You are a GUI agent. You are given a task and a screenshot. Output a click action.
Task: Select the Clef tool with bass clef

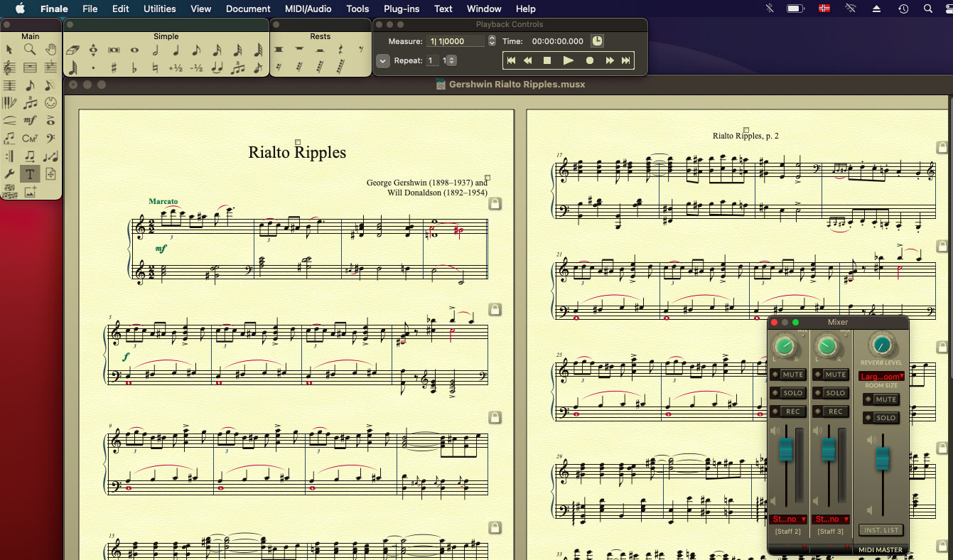(x=50, y=139)
